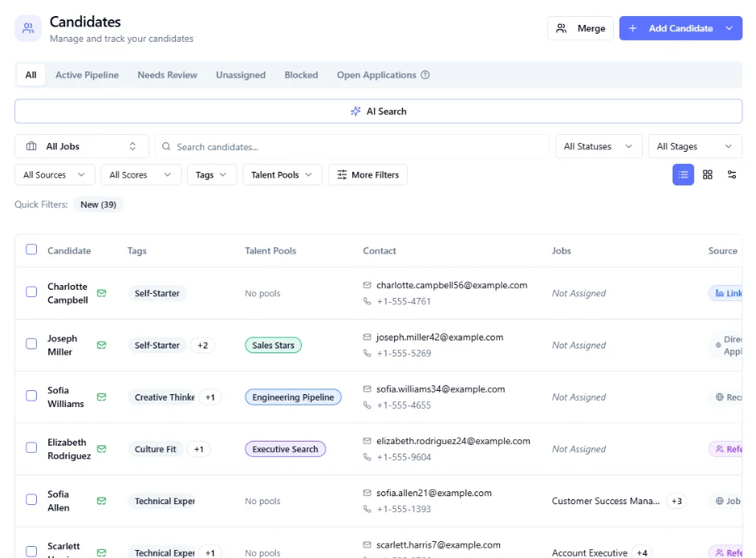Switch to Active Pipeline tab
This screenshot has height=558, width=756.
87,75
